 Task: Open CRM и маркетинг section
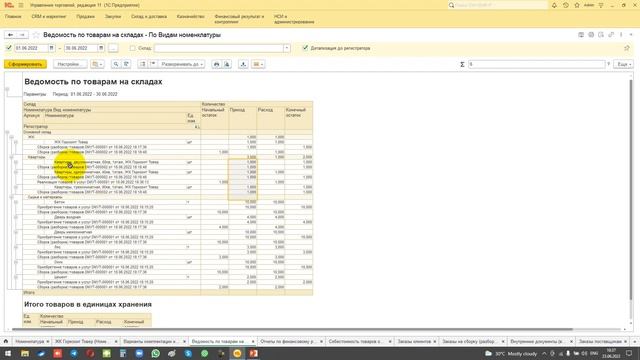(49, 17)
